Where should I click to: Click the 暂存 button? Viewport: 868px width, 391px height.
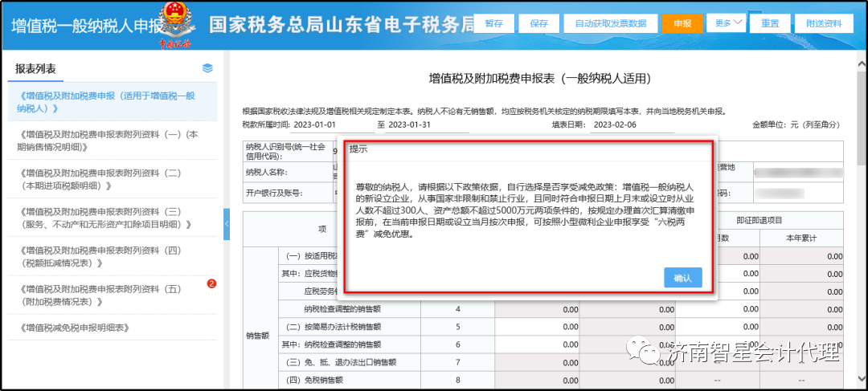493,24
